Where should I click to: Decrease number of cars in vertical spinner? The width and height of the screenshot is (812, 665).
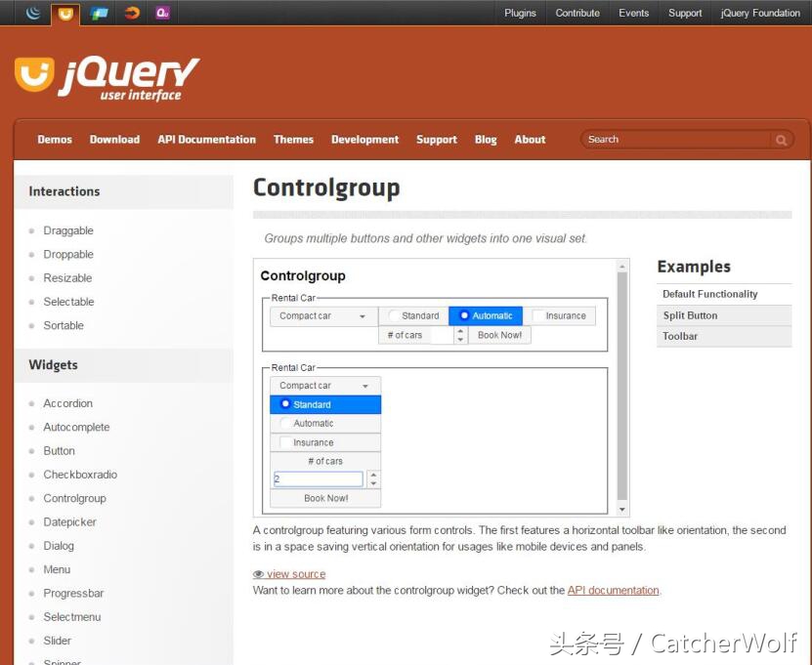coord(373,483)
